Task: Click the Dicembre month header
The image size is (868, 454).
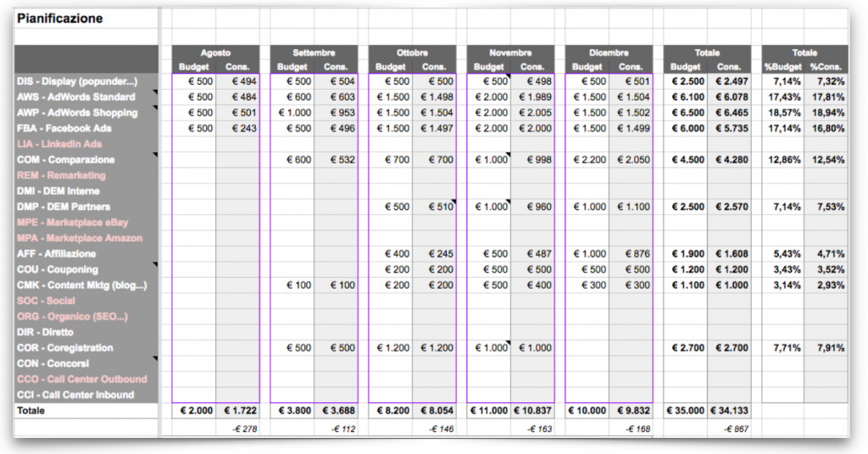Action: coord(609,53)
